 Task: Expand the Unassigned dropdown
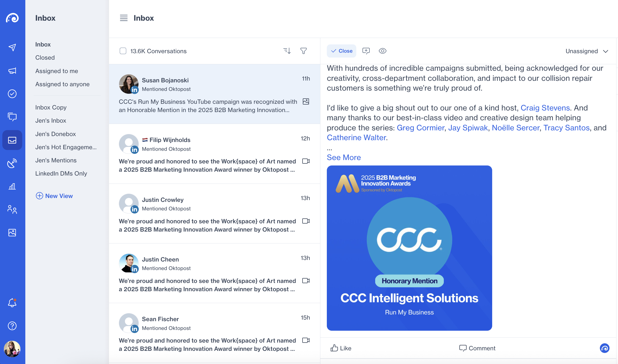pos(587,51)
